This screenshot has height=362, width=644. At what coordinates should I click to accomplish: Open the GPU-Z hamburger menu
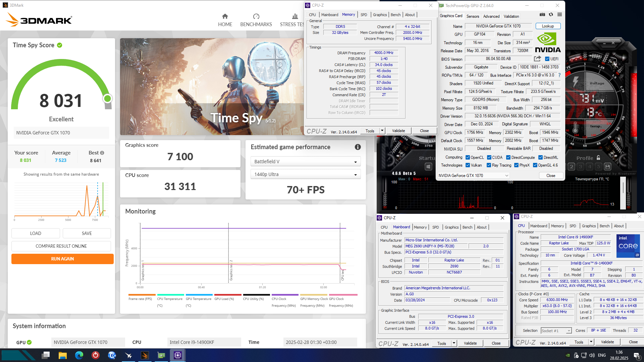[x=559, y=15]
